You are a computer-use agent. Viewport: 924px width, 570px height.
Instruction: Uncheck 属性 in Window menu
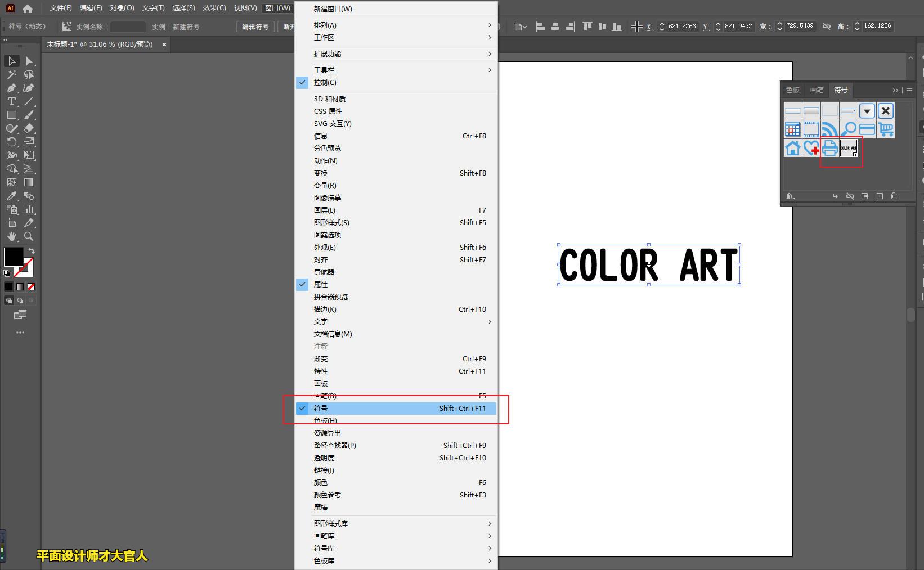396,284
